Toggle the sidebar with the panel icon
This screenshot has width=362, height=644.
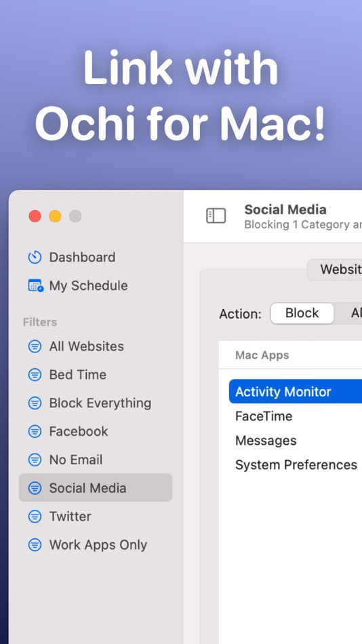(x=216, y=216)
